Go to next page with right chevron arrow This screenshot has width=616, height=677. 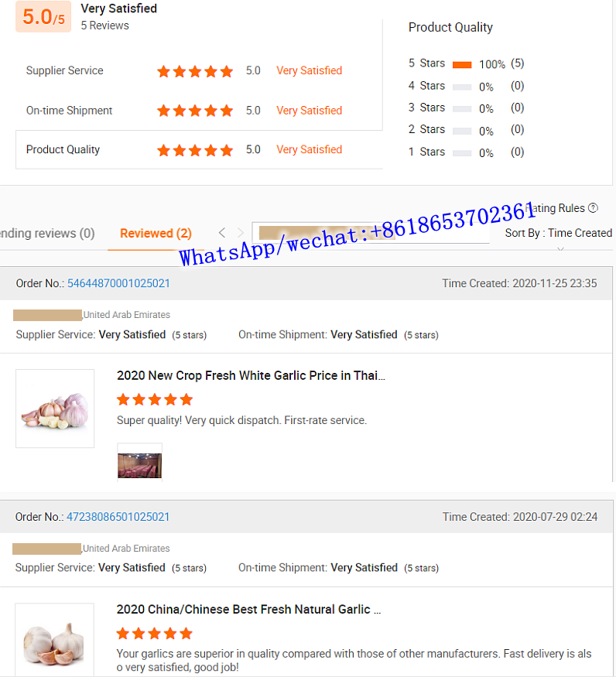pos(240,233)
